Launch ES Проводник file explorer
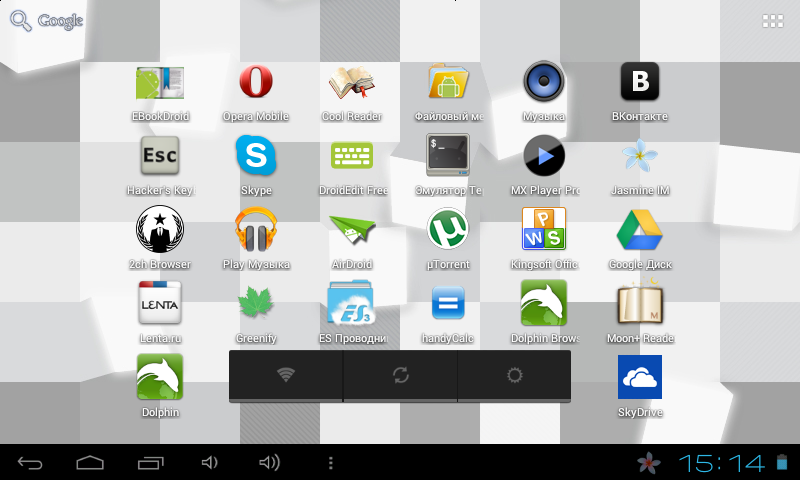 point(351,302)
